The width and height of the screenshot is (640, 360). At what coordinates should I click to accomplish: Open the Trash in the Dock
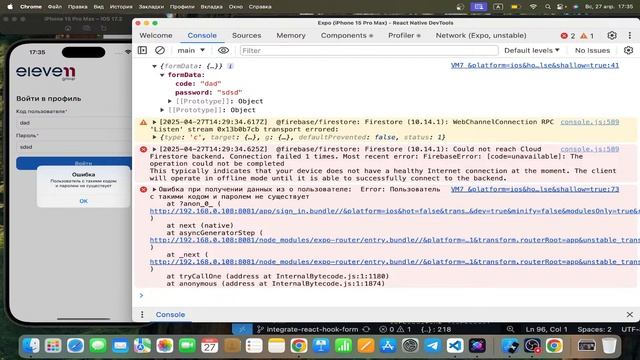pyautogui.click(x=609, y=346)
